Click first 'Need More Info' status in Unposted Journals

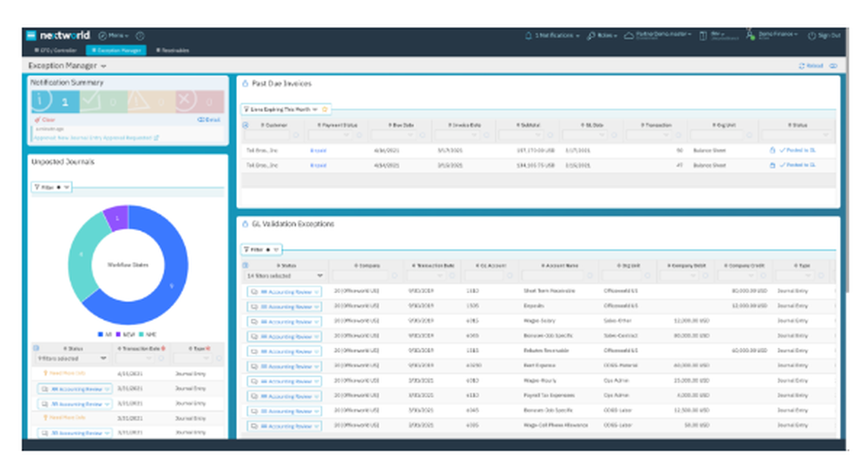tap(64, 373)
